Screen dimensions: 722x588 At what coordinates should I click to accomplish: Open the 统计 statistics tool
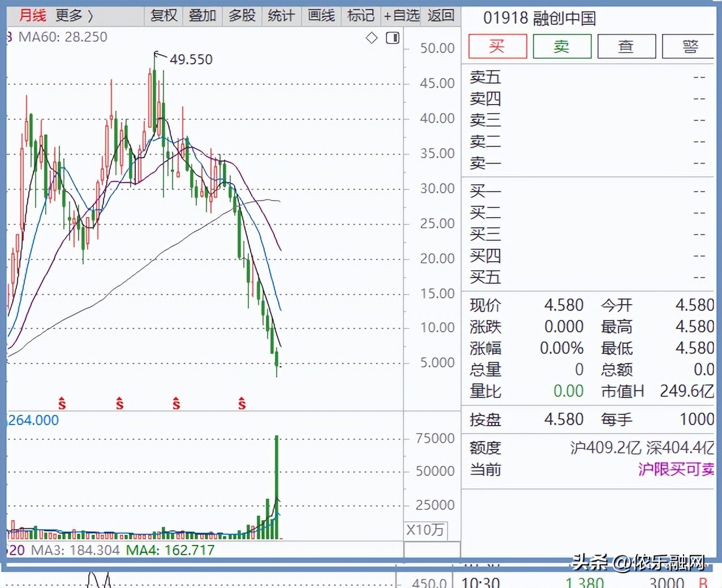pyautogui.click(x=281, y=16)
